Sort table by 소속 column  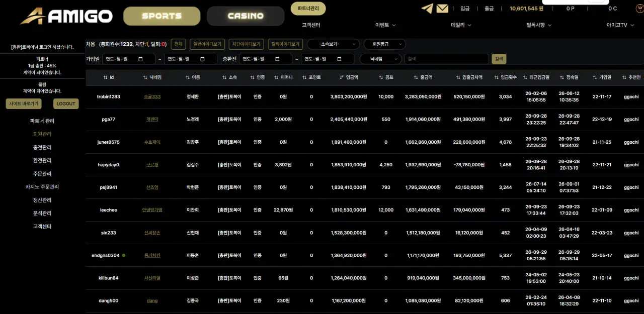(229, 77)
